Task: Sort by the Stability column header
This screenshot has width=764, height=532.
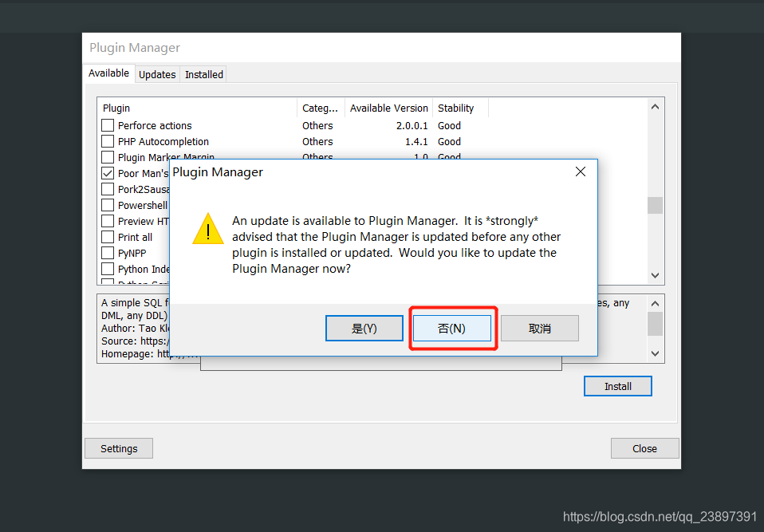Action: [x=460, y=108]
